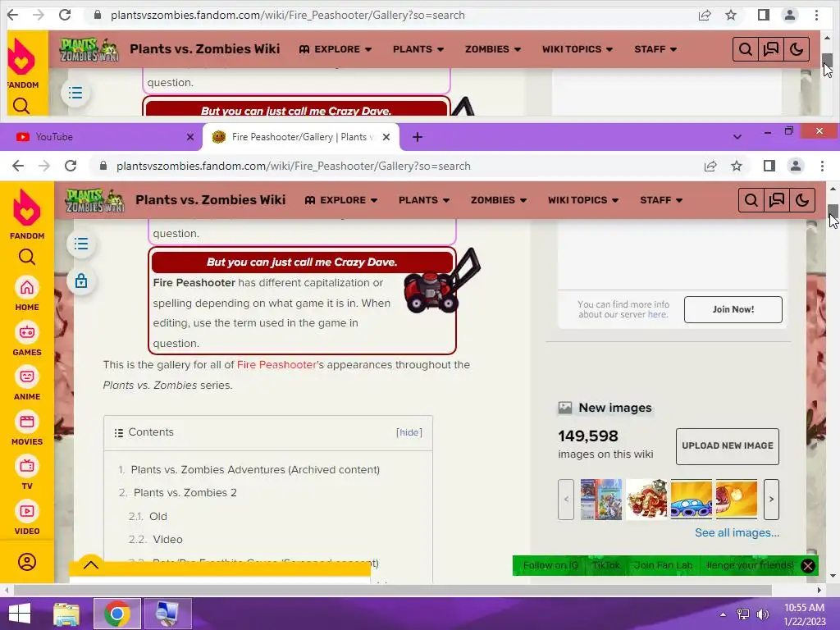Click the 'here' server info link
This screenshot has height=630, width=840.
tap(657, 314)
